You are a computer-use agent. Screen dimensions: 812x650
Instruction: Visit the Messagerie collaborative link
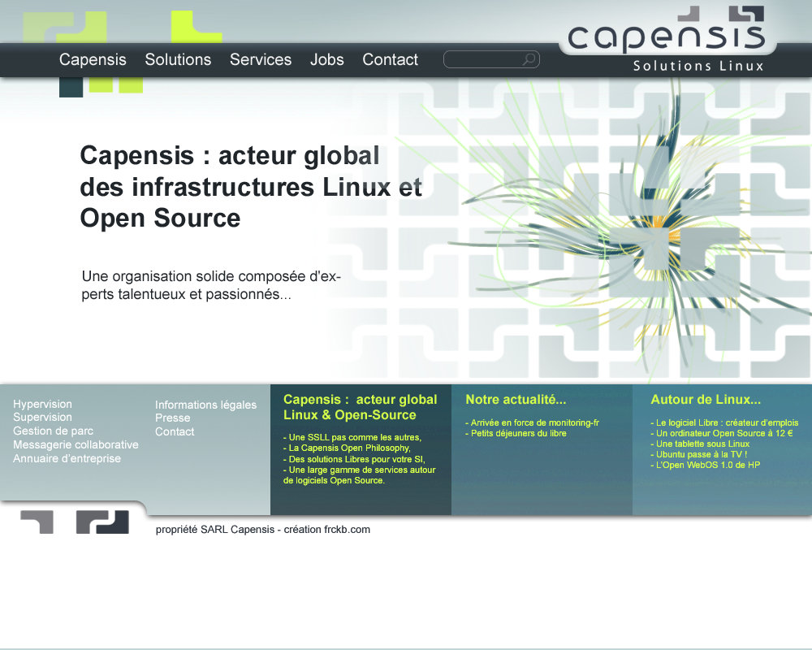pyautogui.click(x=76, y=444)
